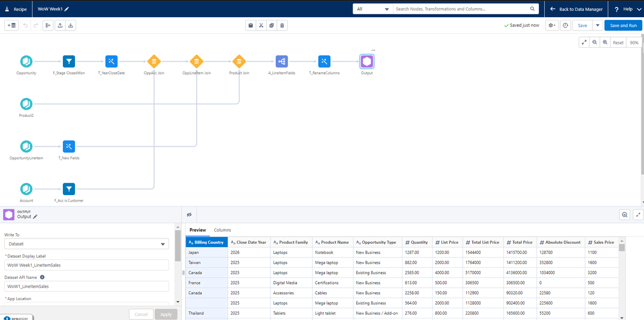Select the T_RenameColumns transform node
This screenshot has width=644, height=320.
coord(324,62)
